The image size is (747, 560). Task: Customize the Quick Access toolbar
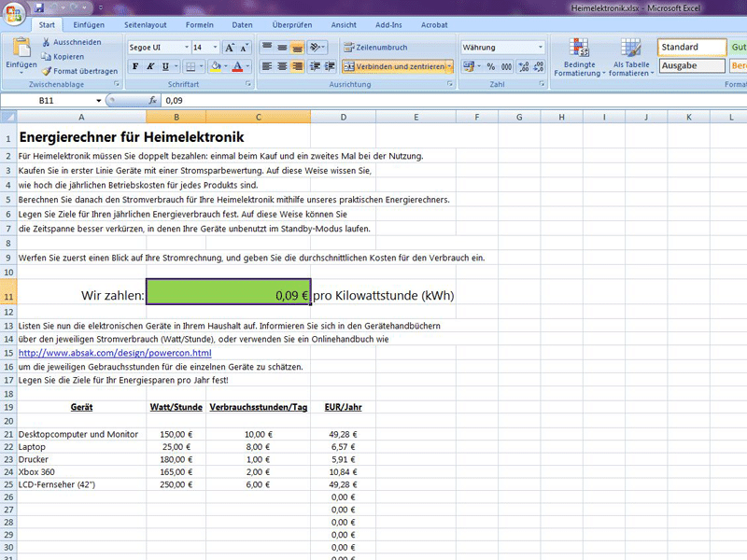click(x=101, y=7)
